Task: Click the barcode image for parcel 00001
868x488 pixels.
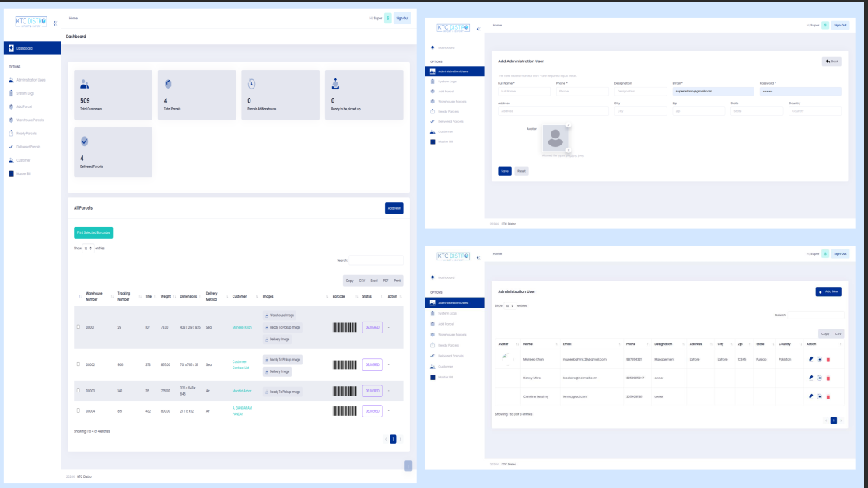Action: (344, 327)
